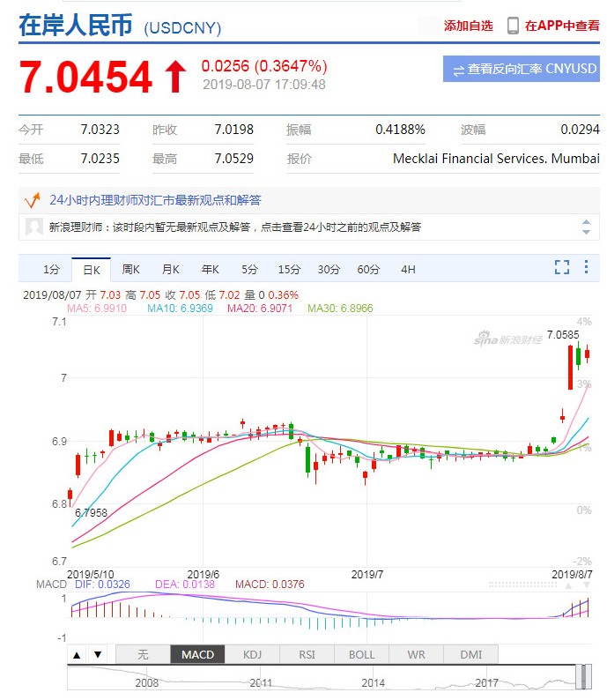Screen dimensions: 607x700
Task: Click the 添加自选 link
Action: tap(469, 26)
